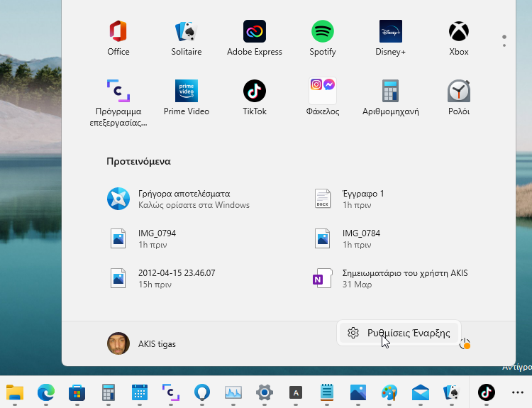
Task: Open the Office pinned app
Action: [x=118, y=38]
